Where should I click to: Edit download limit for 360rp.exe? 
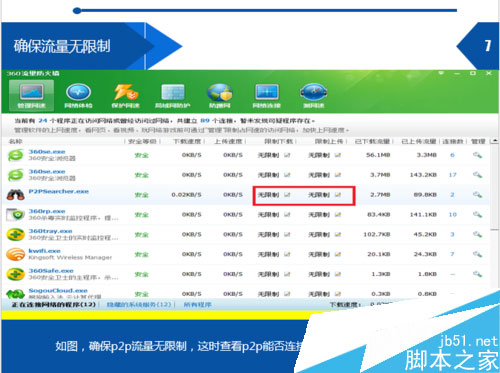point(287,214)
